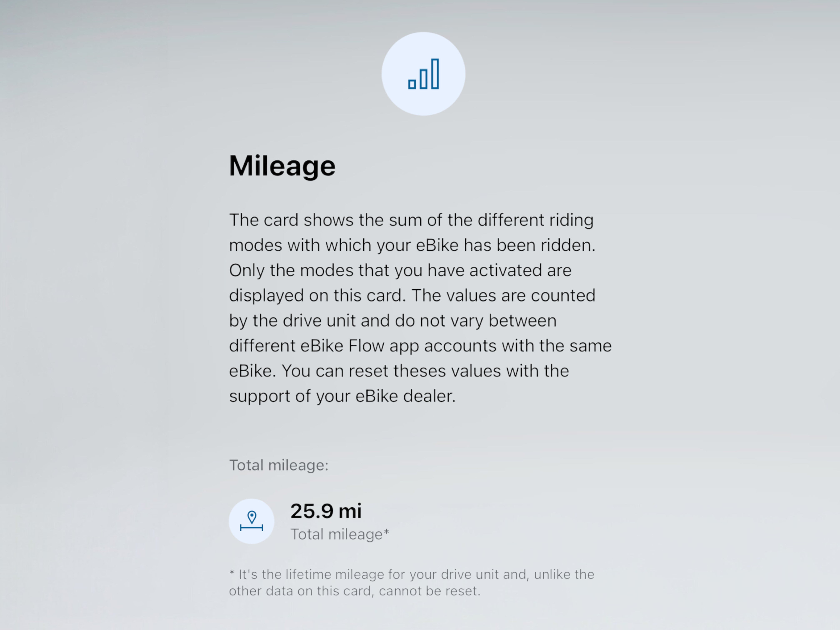
Task: Click 'Only the modes that you have activated'
Action: (400, 270)
